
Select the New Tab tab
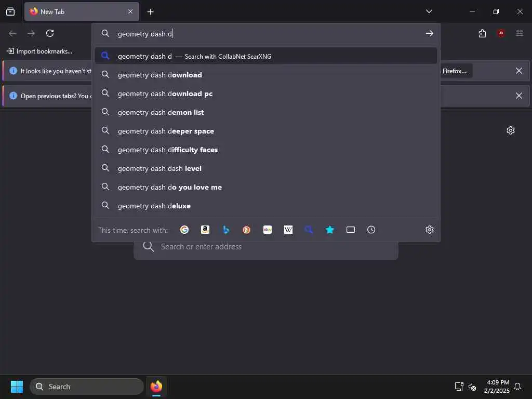tap(82, 11)
